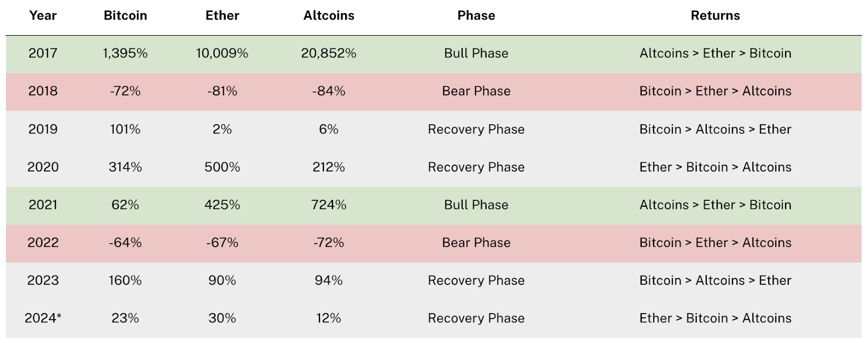Select the 2017 year cell
This screenshot has height=343, width=868.
point(43,53)
